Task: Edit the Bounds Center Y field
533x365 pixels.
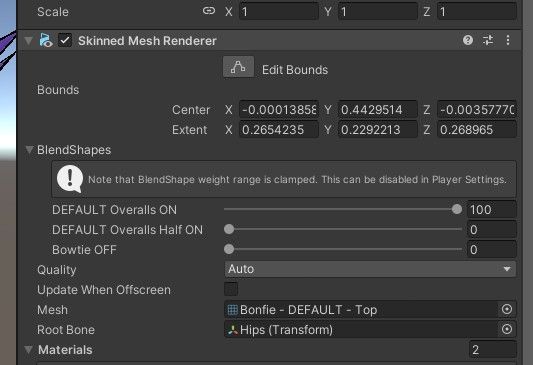Action: [378, 109]
